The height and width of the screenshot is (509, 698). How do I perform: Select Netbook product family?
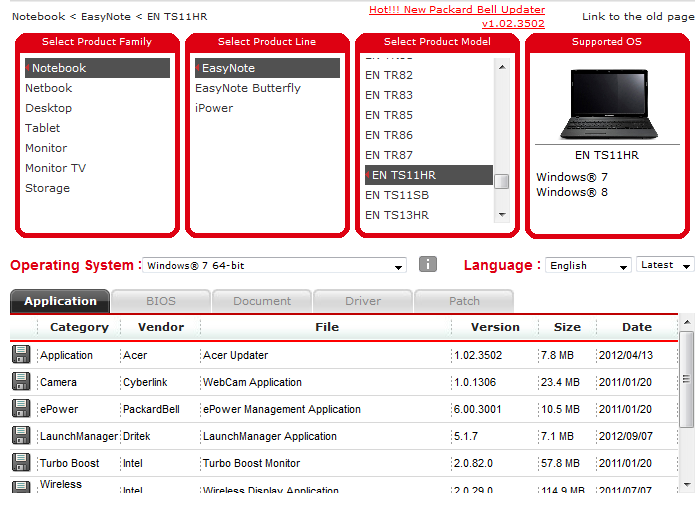[x=49, y=88]
